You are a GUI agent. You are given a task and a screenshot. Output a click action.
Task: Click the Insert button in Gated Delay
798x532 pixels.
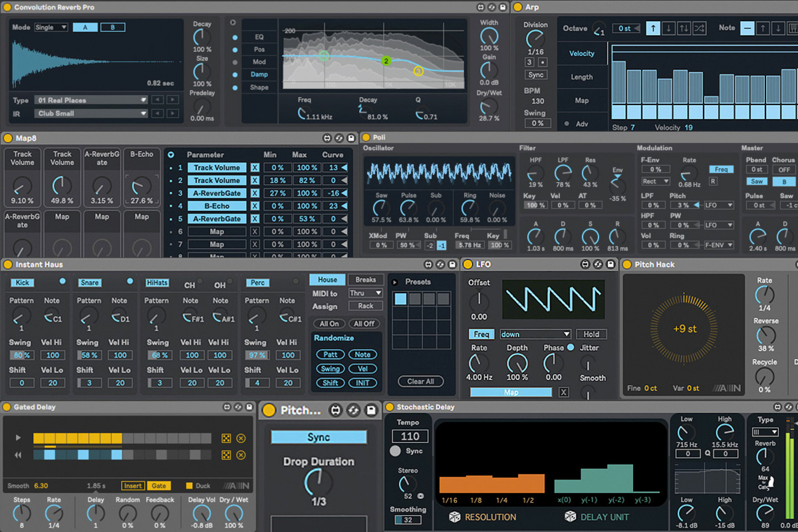[x=133, y=486]
